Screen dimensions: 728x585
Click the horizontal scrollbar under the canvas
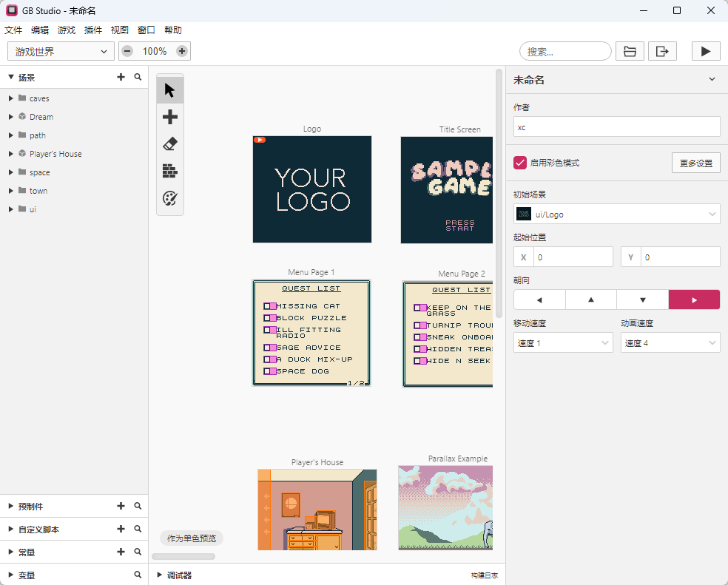183,556
